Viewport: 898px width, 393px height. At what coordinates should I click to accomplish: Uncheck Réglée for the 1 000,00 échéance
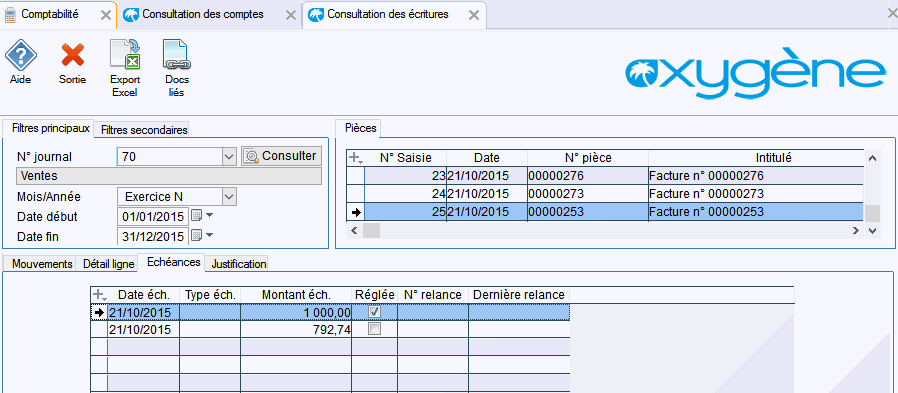coord(375,312)
